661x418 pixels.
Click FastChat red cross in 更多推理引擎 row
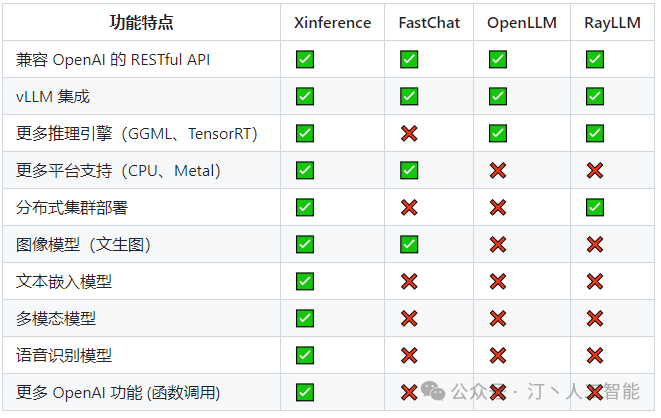coord(408,134)
